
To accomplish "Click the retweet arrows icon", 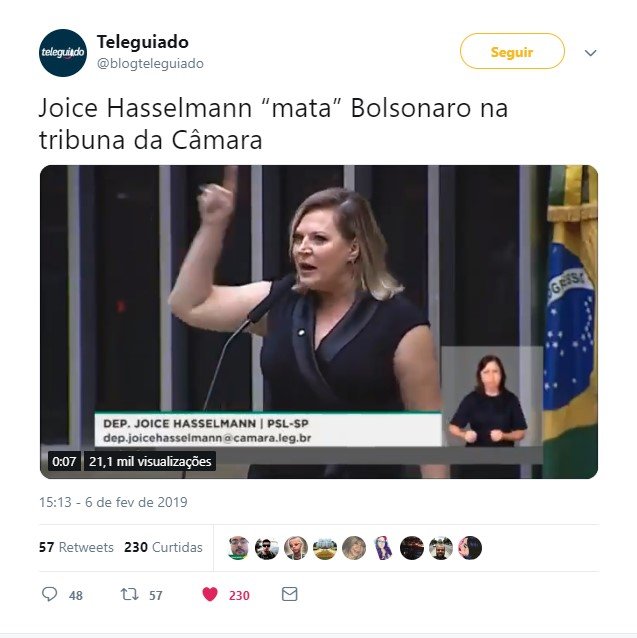I will tap(129, 594).
